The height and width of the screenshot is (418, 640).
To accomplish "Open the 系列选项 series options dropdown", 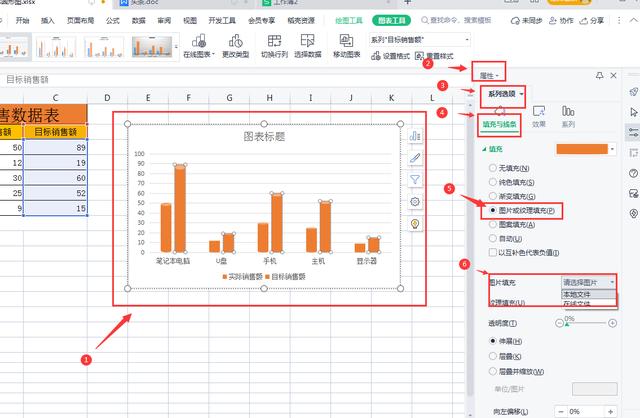I will [x=505, y=94].
